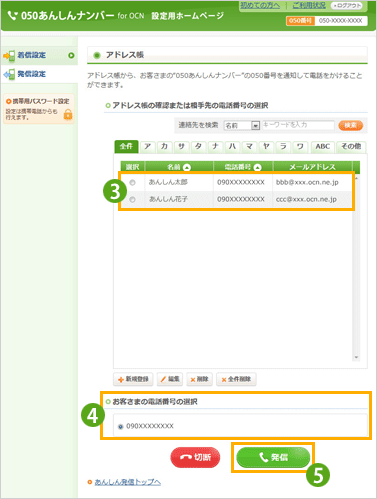Viewport: 377px width, 499px height.
Task: Select the 全件 tab
Action: click(x=126, y=147)
